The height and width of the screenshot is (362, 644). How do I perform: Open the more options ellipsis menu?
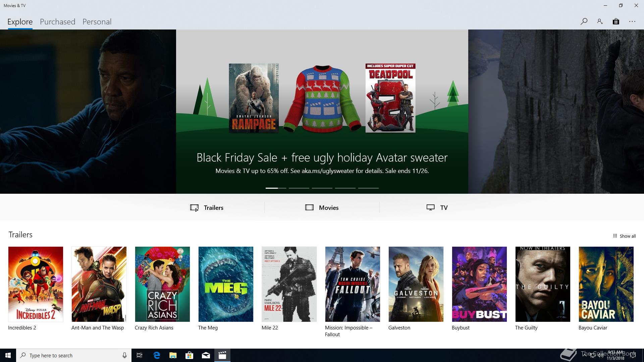pos(632,21)
